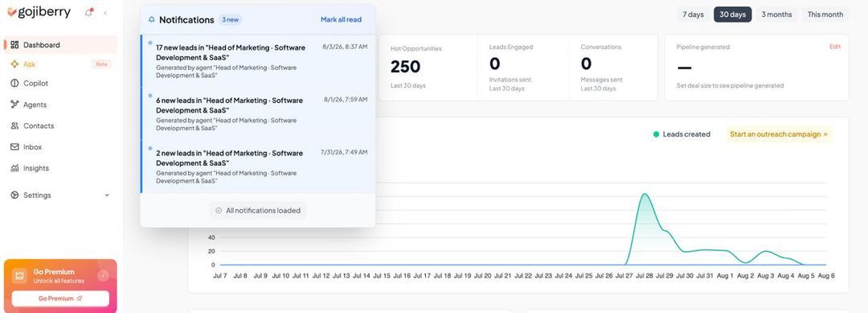Click the Conversations label

[x=601, y=47]
